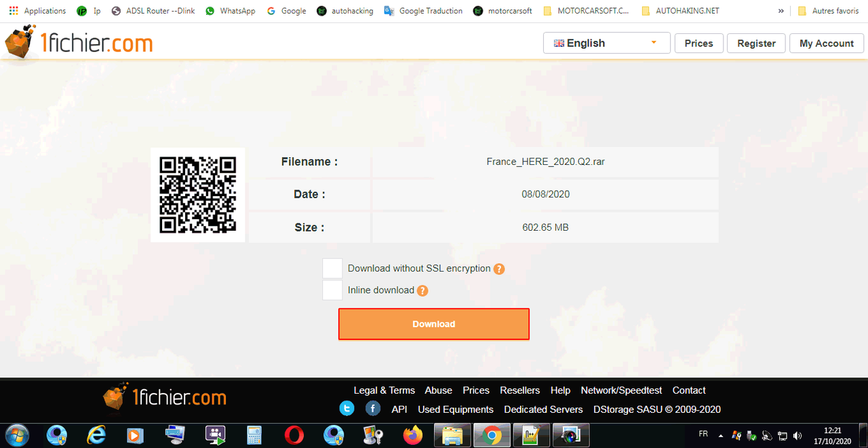Open Windows Media Player taskbar icon
This screenshot has height=448, width=868.
136,435
